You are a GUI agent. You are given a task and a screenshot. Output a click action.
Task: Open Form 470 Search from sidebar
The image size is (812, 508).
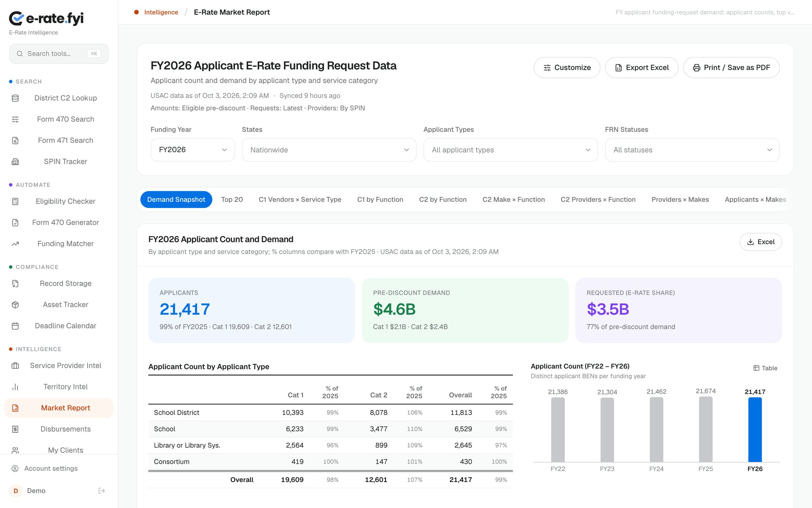pos(59,119)
